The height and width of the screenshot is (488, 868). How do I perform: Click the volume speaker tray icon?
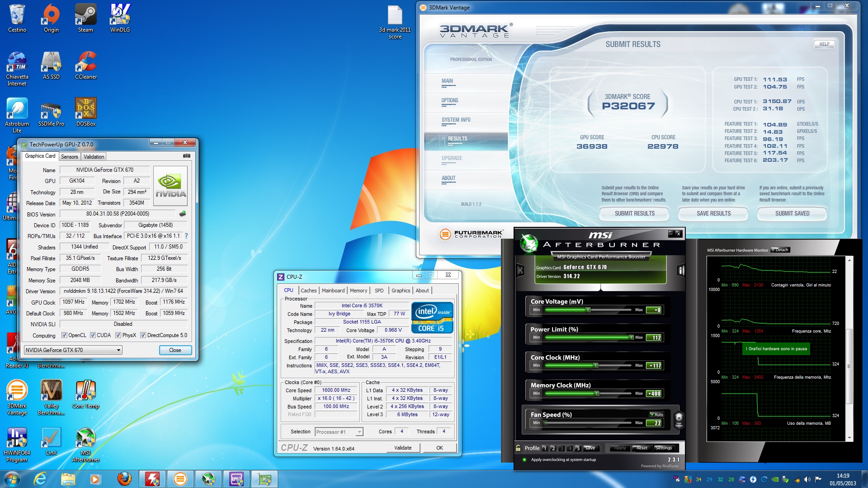click(807, 479)
